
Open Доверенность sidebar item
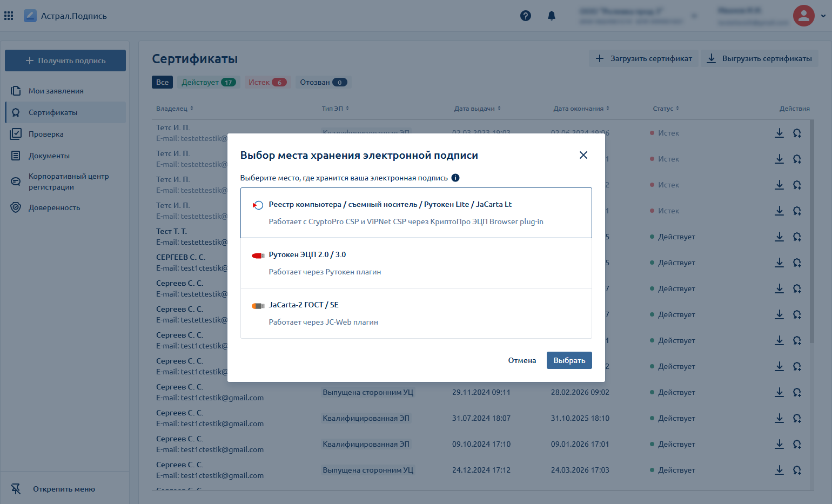(65, 207)
